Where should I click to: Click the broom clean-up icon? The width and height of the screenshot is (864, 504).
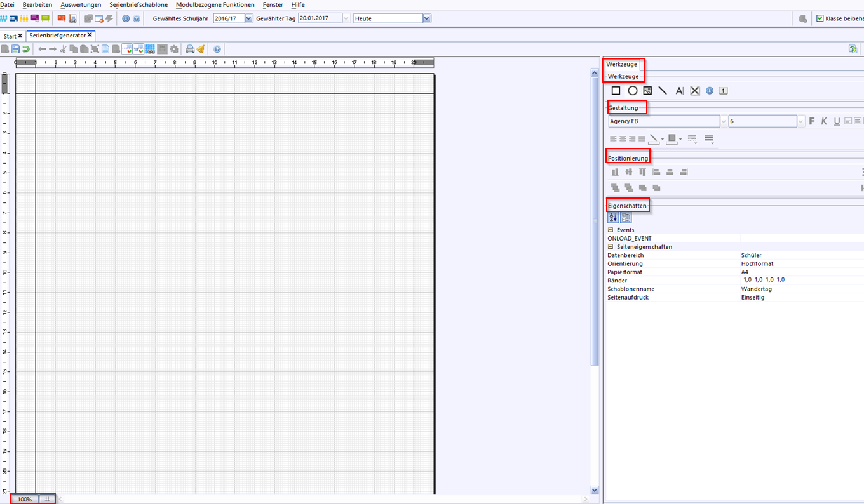point(201,49)
